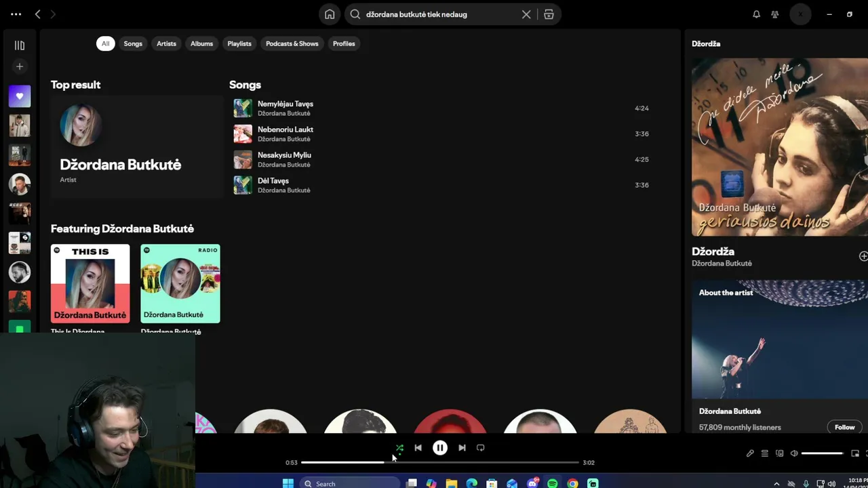Open Spotify icon in taskbar
This screenshot has width=868, height=488.
(x=553, y=483)
